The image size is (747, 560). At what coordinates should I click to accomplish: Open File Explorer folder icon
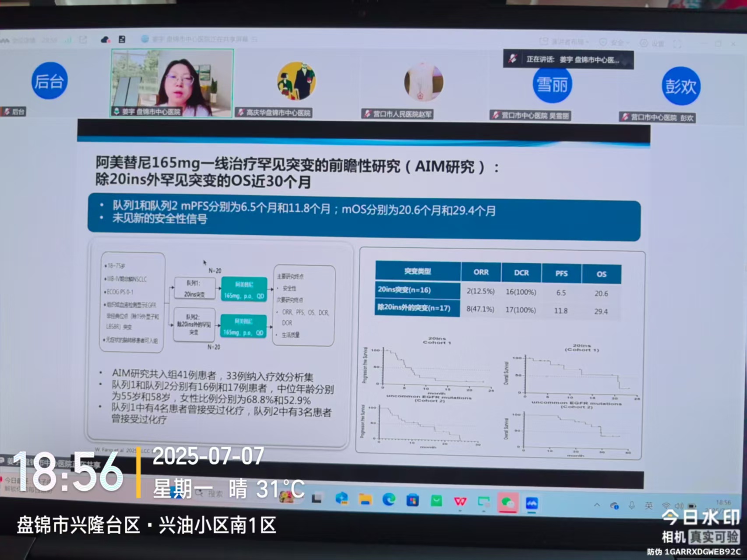(365, 499)
